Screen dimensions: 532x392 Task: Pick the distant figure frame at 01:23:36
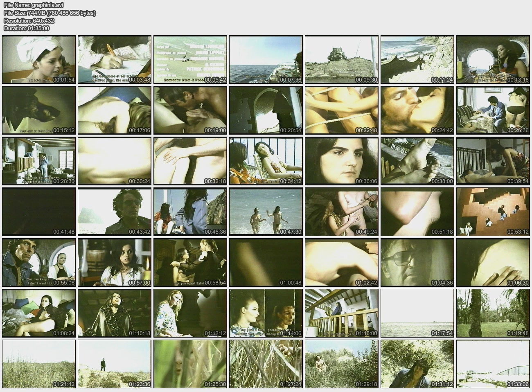(115, 364)
